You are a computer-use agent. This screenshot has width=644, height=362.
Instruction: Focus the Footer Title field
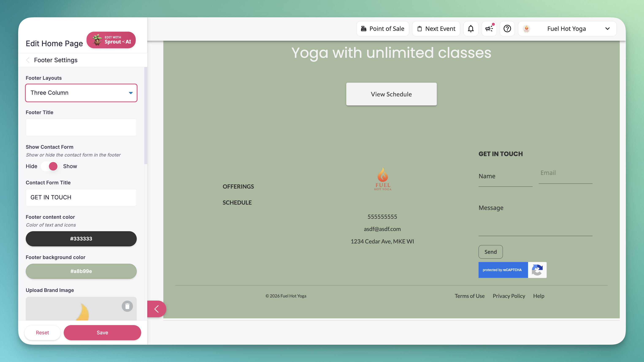tap(81, 127)
